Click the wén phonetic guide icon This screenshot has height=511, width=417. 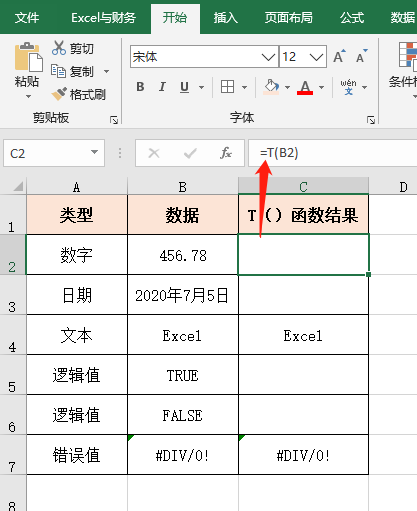click(x=348, y=87)
